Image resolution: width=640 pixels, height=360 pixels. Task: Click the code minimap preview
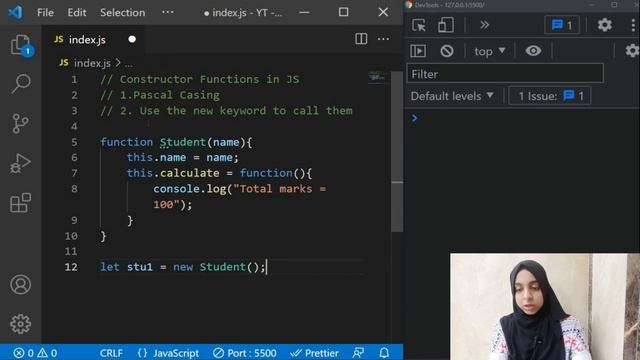pyautogui.click(x=377, y=77)
